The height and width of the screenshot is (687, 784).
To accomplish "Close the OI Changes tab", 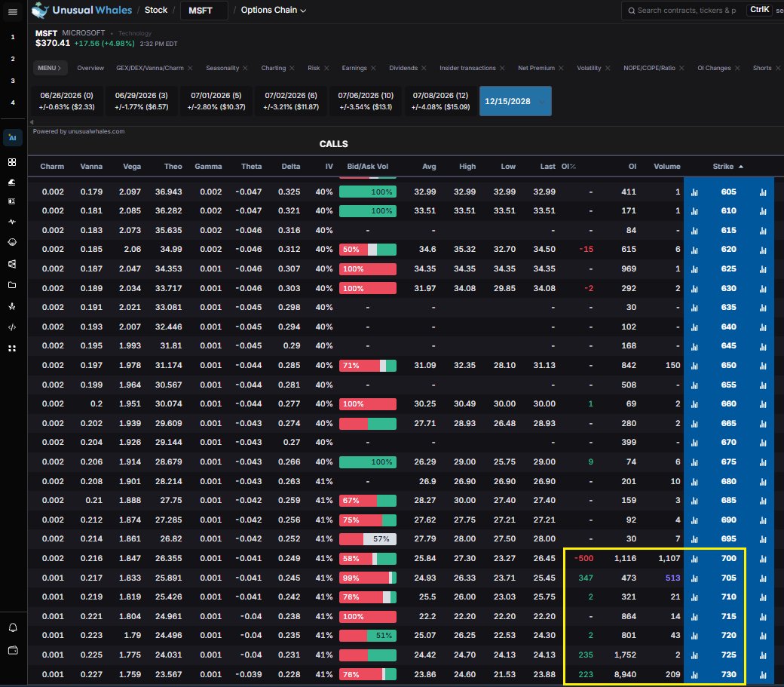I will point(737,68).
